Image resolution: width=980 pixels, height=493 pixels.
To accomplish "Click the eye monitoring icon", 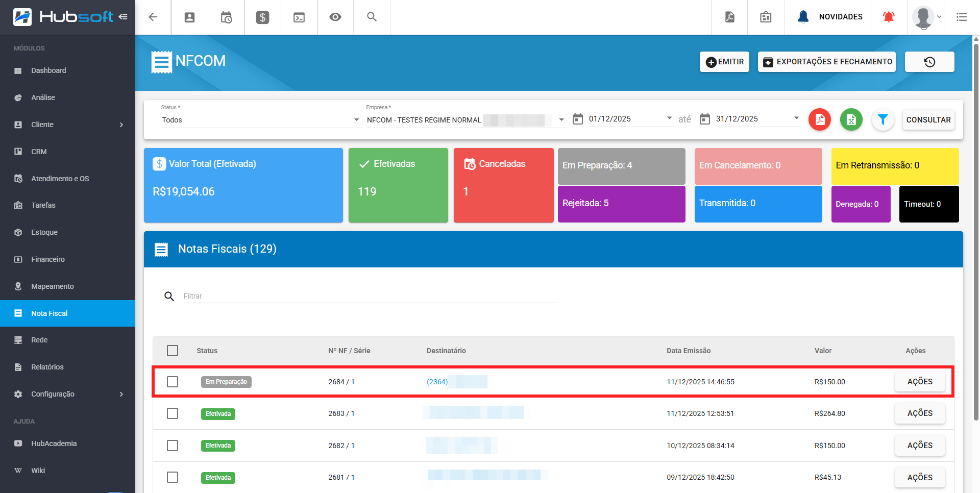I will pyautogui.click(x=335, y=17).
